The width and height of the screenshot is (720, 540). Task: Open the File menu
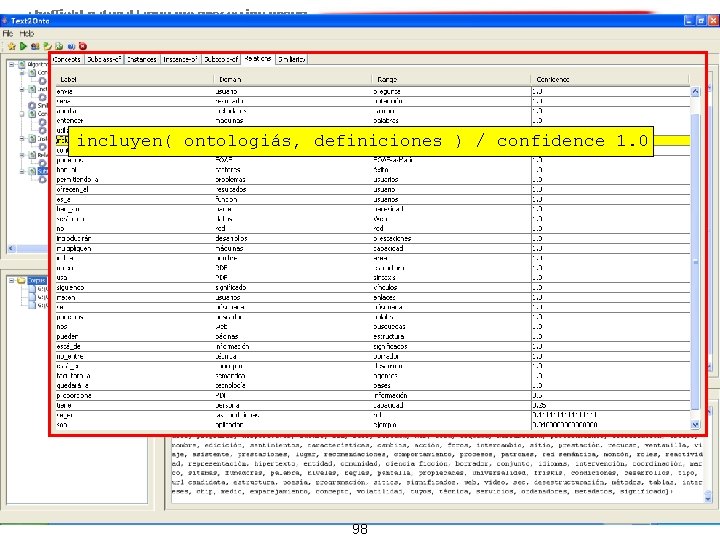(x=7, y=34)
